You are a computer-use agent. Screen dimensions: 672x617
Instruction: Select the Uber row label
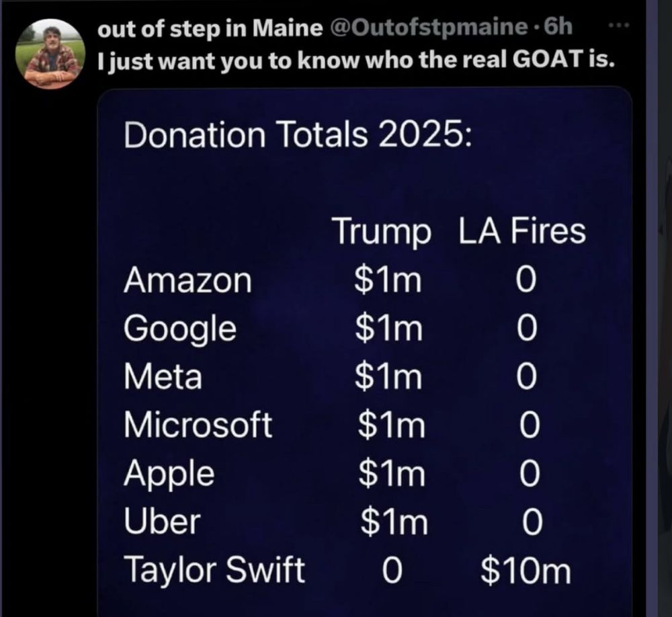point(162,521)
